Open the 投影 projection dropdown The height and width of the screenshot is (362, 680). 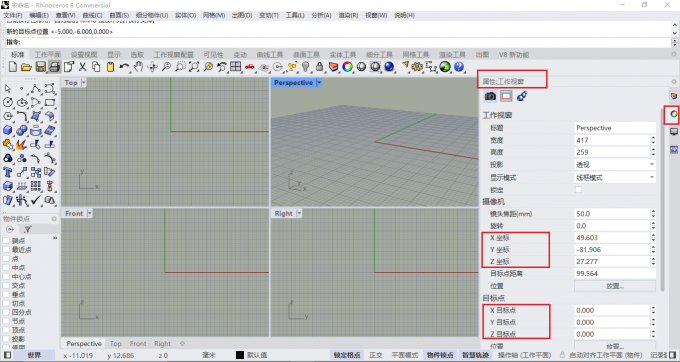coord(615,165)
